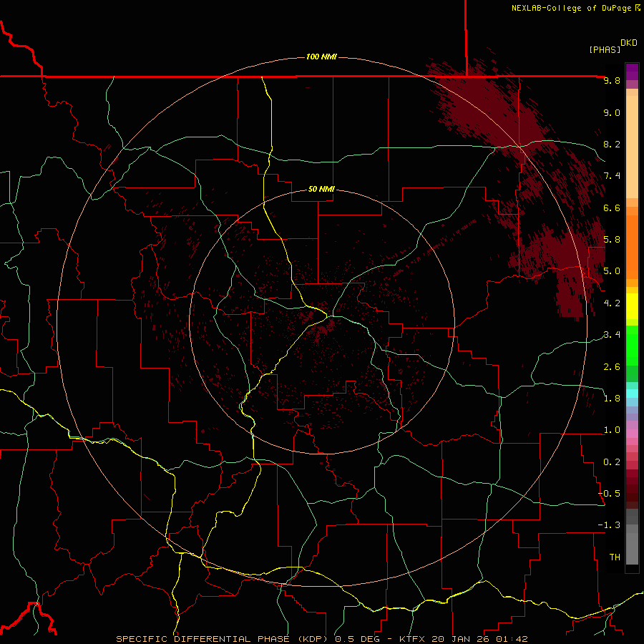Image resolution: width=644 pixels, height=644 pixels.
Task: Click the orange segment of the color bar
Action: point(632,246)
